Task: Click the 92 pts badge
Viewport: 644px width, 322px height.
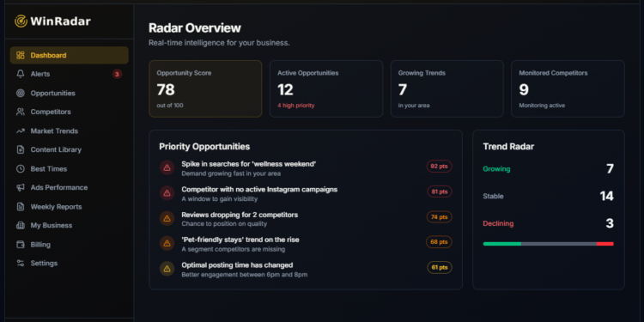Action: point(439,167)
